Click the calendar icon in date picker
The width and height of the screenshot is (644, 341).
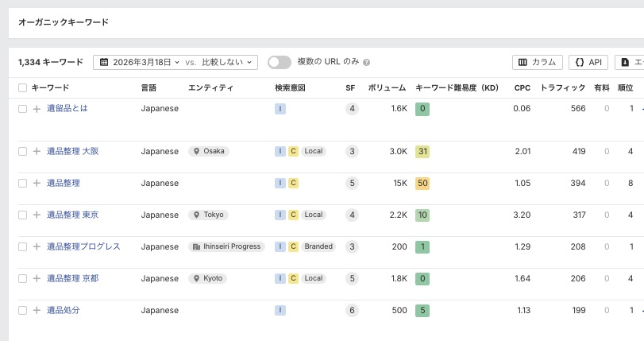click(104, 62)
